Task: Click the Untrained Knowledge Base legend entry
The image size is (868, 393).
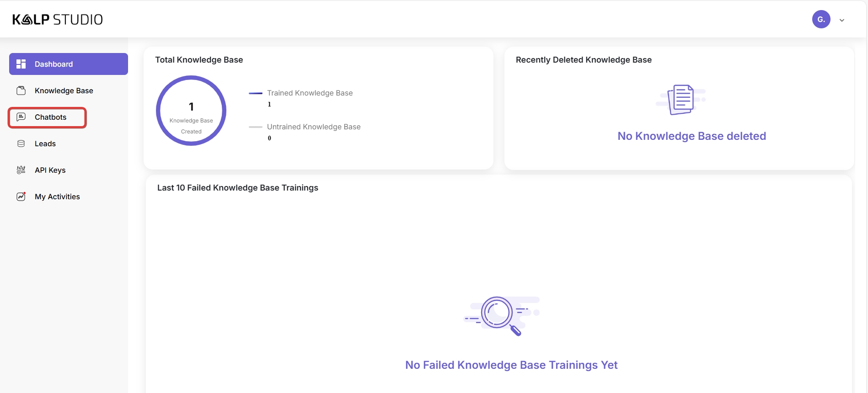Action: click(x=314, y=127)
